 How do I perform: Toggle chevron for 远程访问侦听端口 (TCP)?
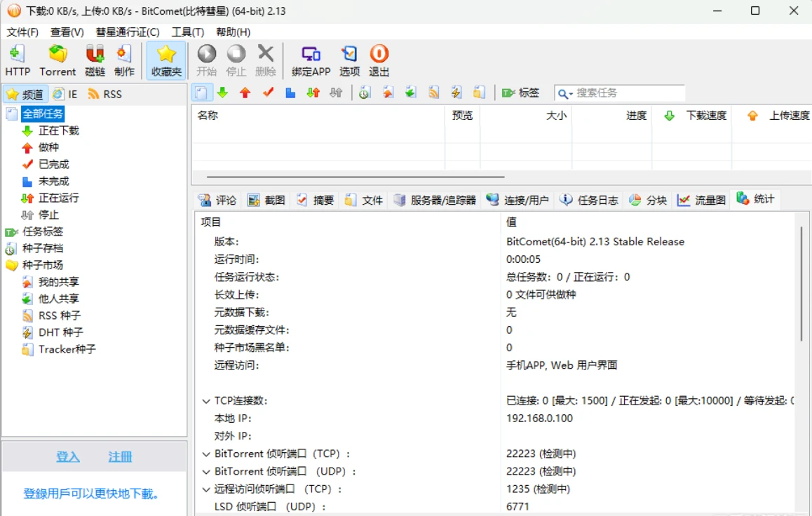tap(206, 489)
